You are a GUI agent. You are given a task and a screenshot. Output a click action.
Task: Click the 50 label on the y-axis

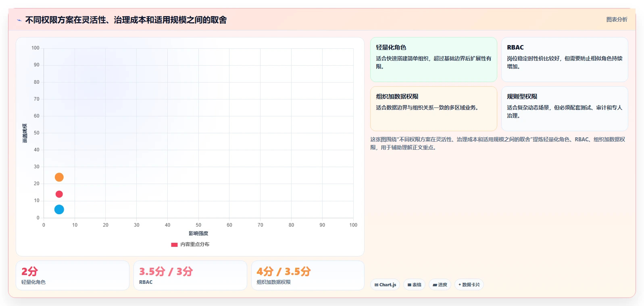(x=37, y=133)
